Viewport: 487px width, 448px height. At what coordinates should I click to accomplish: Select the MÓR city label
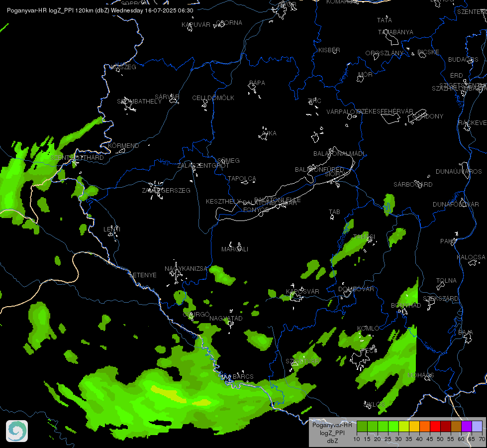(365, 75)
